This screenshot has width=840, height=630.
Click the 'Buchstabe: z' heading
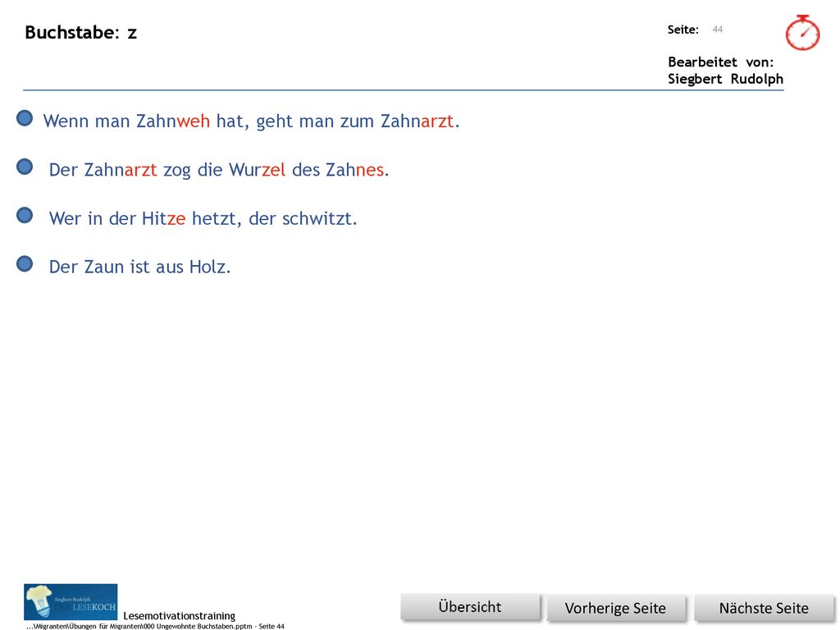coord(81,33)
